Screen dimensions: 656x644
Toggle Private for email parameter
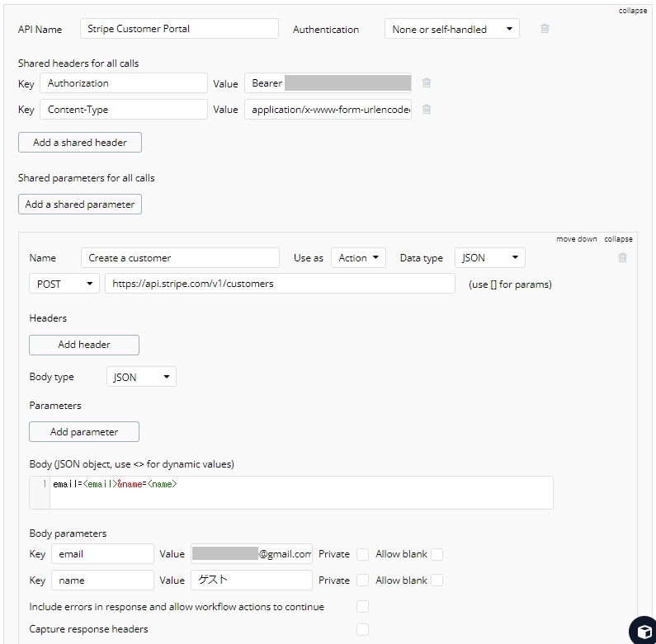(x=363, y=554)
